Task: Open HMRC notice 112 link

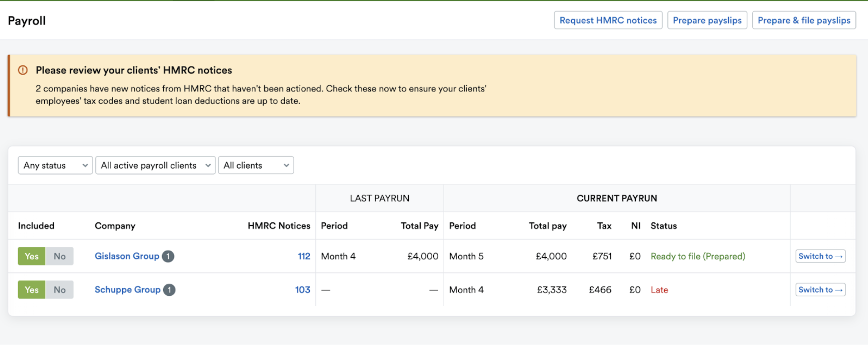Action: coord(304,256)
